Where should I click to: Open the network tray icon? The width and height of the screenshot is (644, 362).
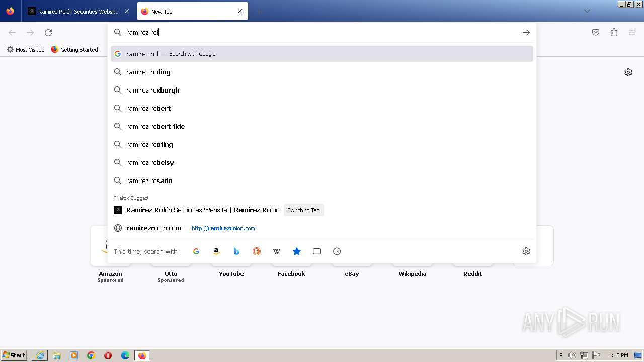pos(584,355)
